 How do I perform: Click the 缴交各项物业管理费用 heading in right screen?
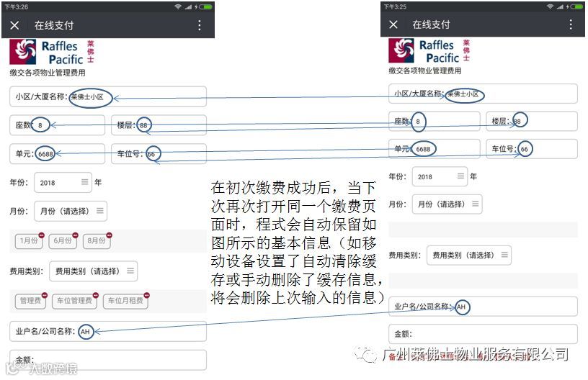coord(425,71)
